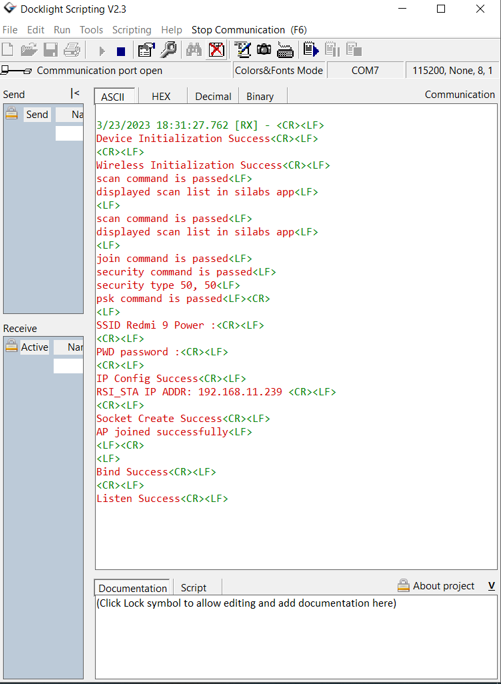Switch to the ASCII tab
Viewport: 501px width, 684px height.
pyautogui.click(x=115, y=96)
